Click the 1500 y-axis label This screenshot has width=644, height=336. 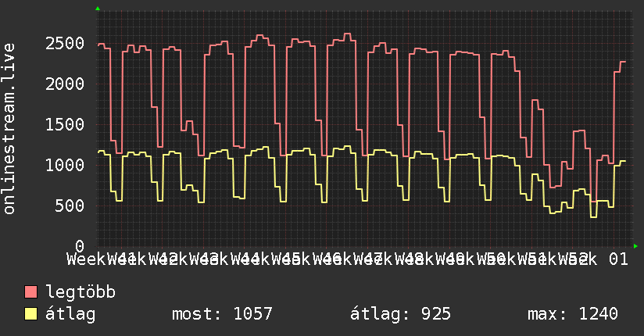[x=65, y=124]
